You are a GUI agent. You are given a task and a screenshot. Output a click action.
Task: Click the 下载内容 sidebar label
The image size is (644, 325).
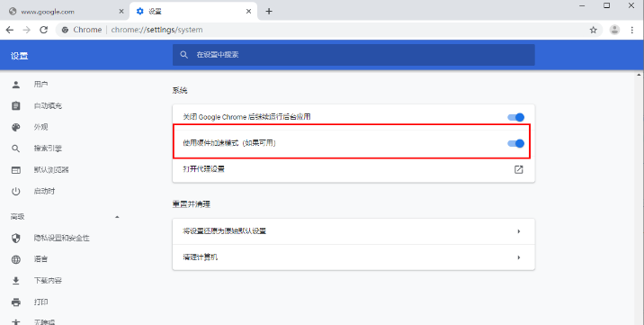click(x=48, y=281)
